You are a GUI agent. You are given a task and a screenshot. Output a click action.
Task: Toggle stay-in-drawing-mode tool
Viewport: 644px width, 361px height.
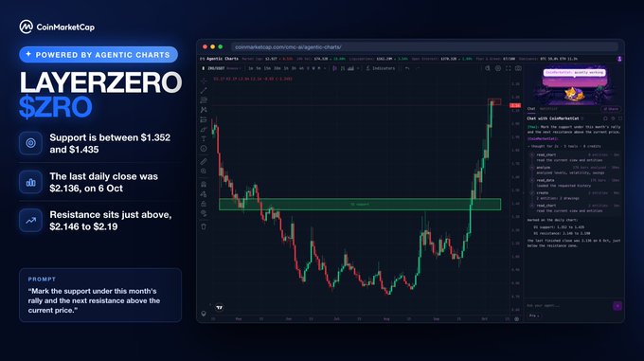tap(204, 194)
